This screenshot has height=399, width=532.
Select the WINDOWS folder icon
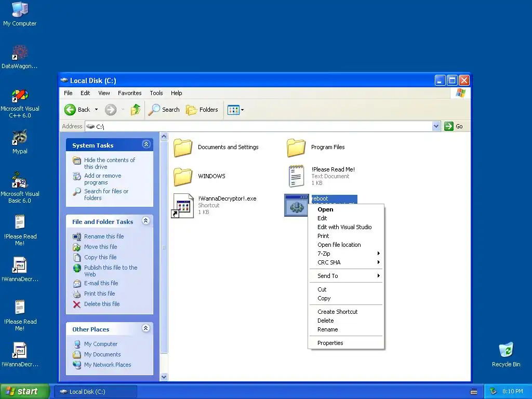point(183,177)
